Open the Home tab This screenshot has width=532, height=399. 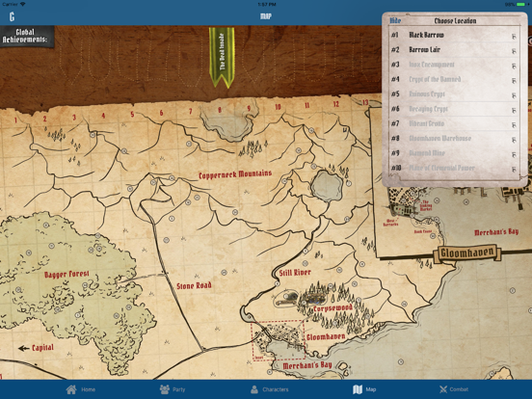pos(81,389)
